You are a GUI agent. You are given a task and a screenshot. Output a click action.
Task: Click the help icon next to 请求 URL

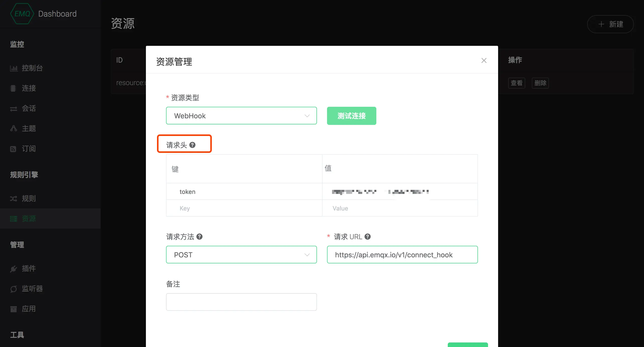(x=368, y=236)
